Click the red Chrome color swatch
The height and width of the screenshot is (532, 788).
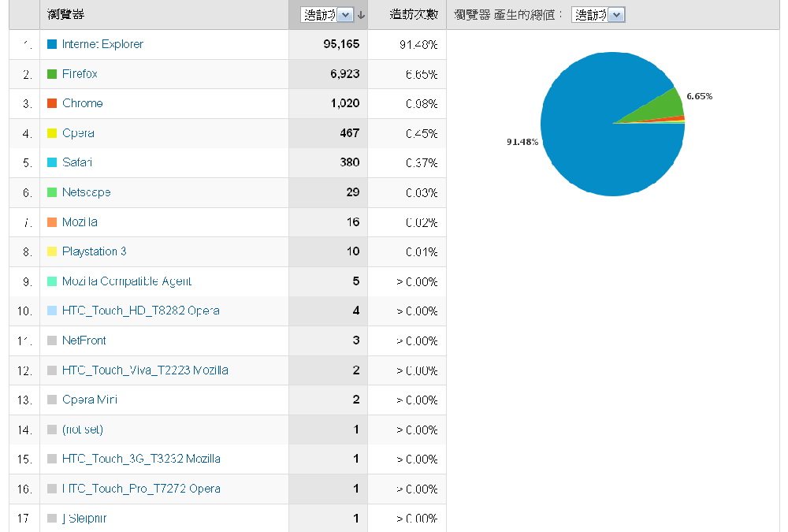point(52,103)
